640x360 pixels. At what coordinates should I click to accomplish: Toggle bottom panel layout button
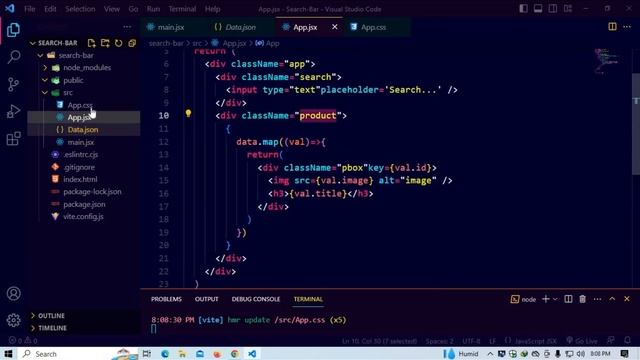[538, 9]
